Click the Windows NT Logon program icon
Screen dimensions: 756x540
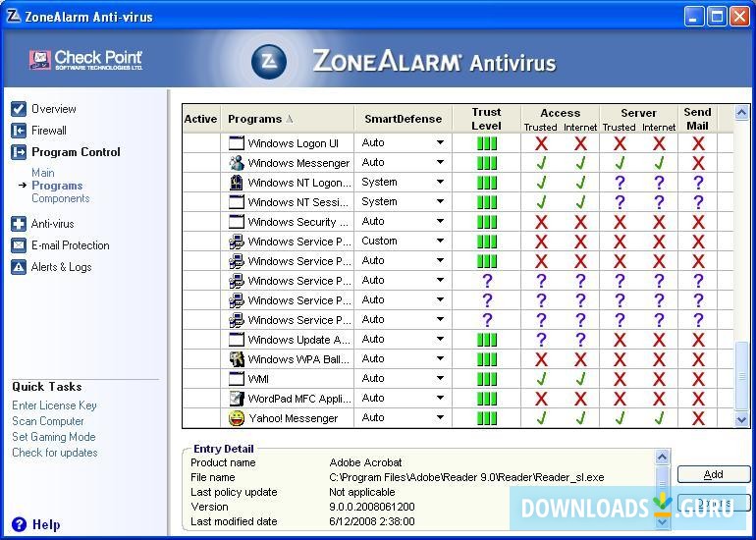(237, 183)
